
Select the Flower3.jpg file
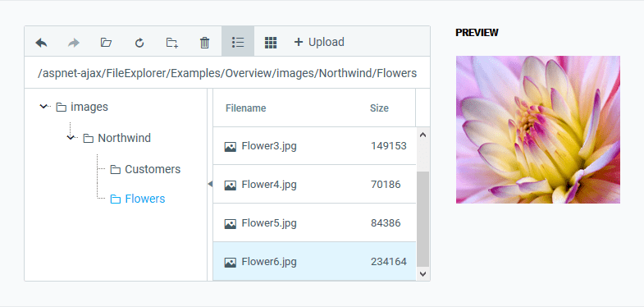tap(314, 146)
